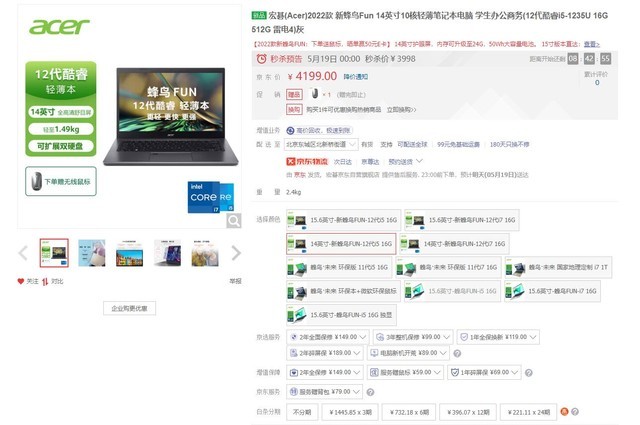This screenshot has width=640, height=425.
Task: Select 15.6英寸-蜂鸟FUN-i5 16G 独显 option
Action: point(341,315)
